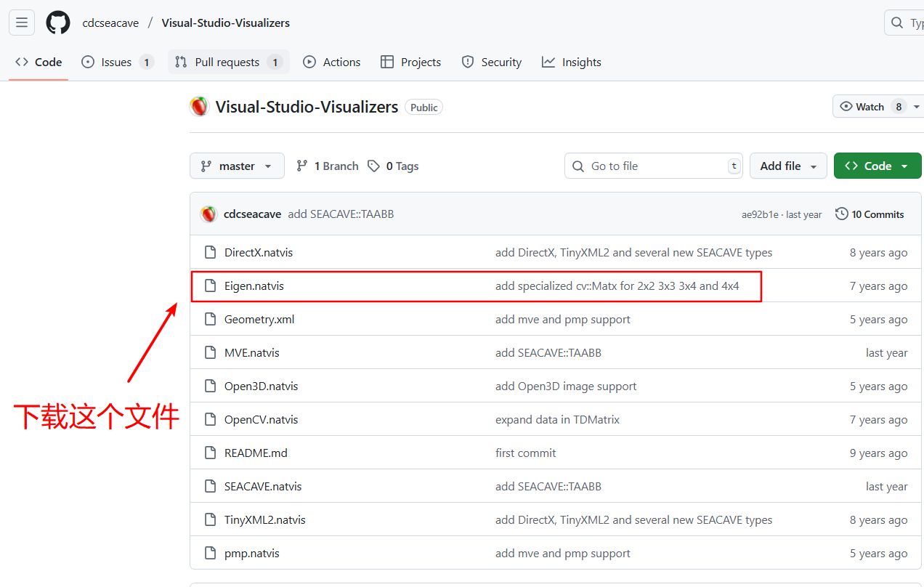Click the history clock icon next to 10 Commits
This screenshot has height=587, width=924.
(x=842, y=214)
